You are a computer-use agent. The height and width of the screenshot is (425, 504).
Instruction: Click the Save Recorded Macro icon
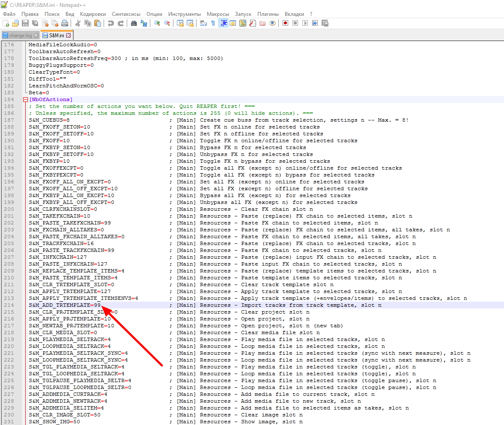[325, 23]
